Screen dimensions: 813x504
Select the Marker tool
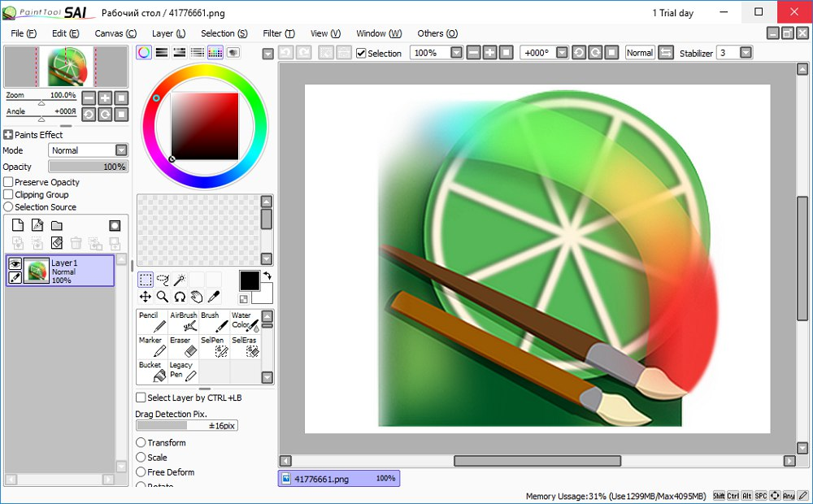pyautogui.click(x=152, y=346)
